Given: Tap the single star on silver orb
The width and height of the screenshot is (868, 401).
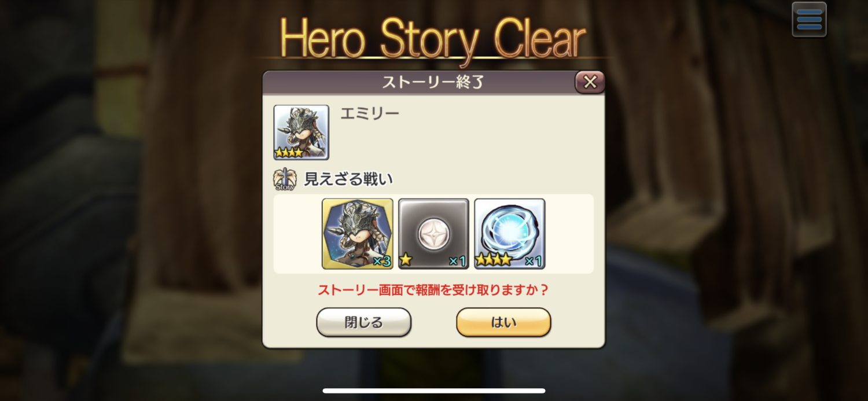Looking at the screenshot, I should [406, 260].
